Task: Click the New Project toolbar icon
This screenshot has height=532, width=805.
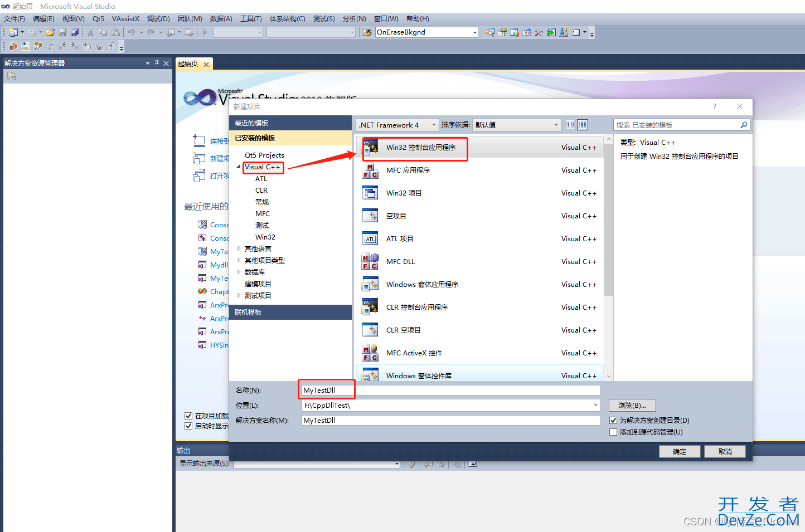Action: pyautogui.click(x=13, y=32)
